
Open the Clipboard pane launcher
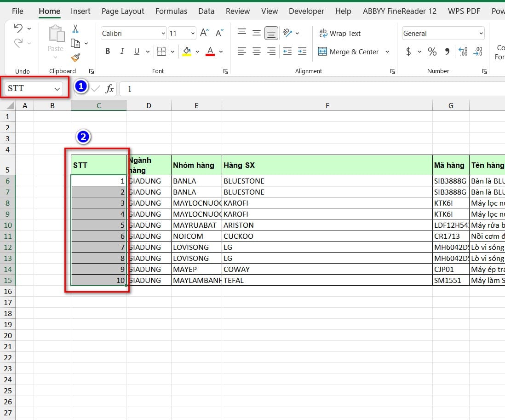[92, 71]
